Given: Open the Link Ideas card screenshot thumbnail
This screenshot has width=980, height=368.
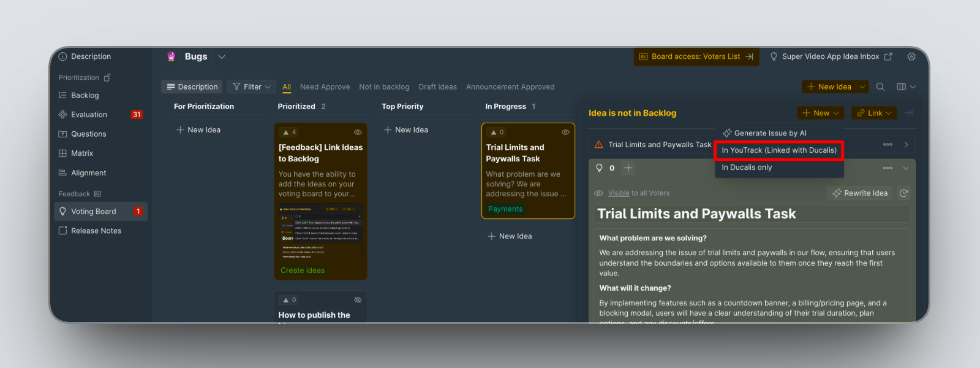Looking at the screenshot, I should 320,232.
